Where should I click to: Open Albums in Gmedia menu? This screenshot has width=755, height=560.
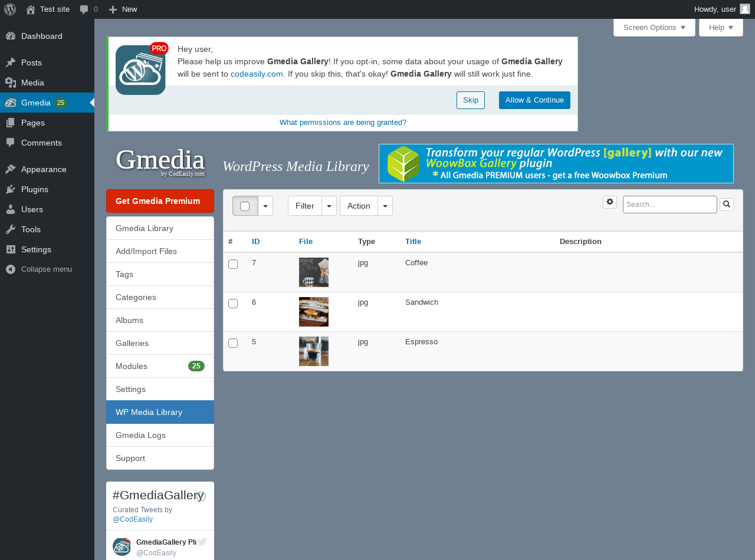[x=160, y=320]
